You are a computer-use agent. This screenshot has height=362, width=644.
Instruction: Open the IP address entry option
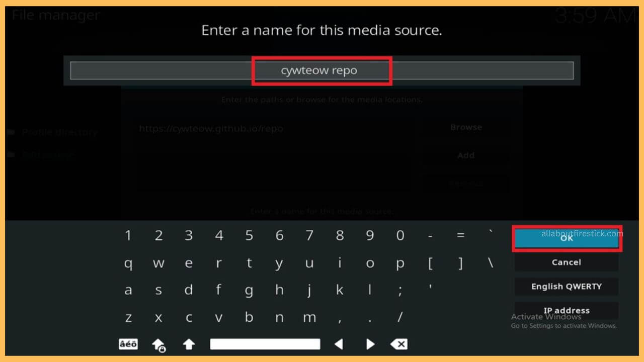tap(566, 310)
